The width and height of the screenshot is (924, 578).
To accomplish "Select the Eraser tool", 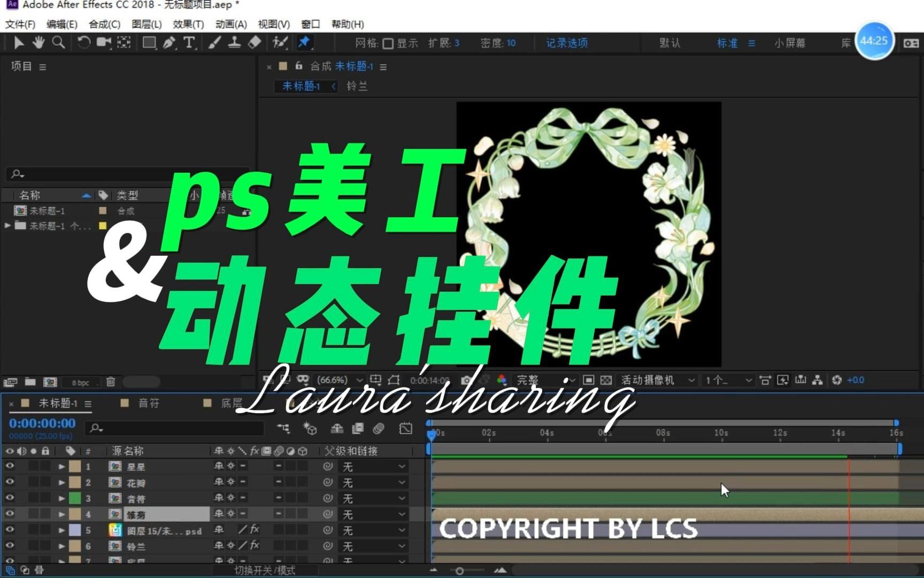I will tap(255, 43).
